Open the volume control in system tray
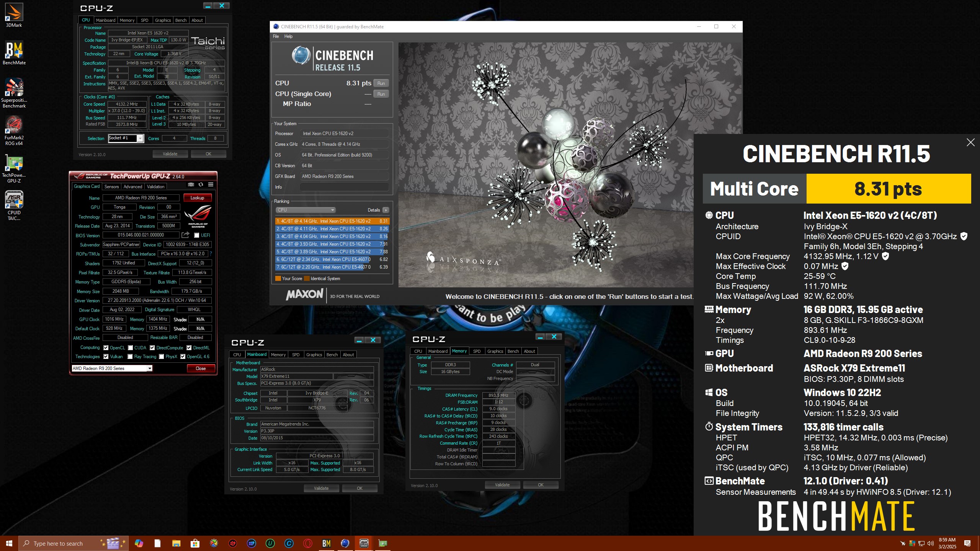Viewport: 980px width, 551px height. pyautogui.click(x=930, y=543)
